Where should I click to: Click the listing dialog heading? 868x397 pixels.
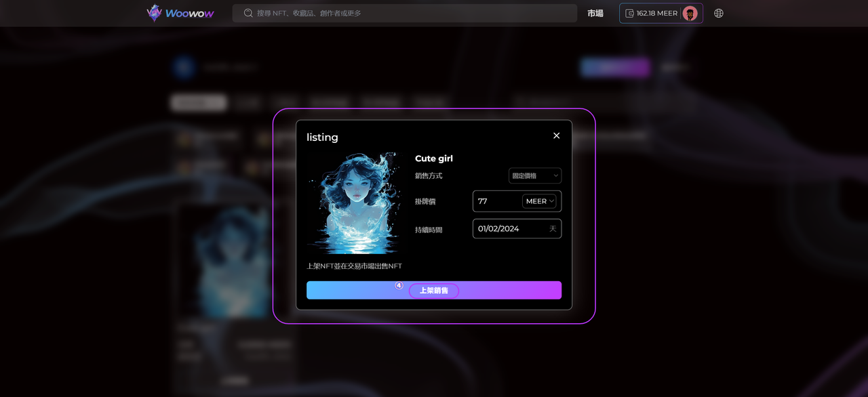click(x=322, y=137)
